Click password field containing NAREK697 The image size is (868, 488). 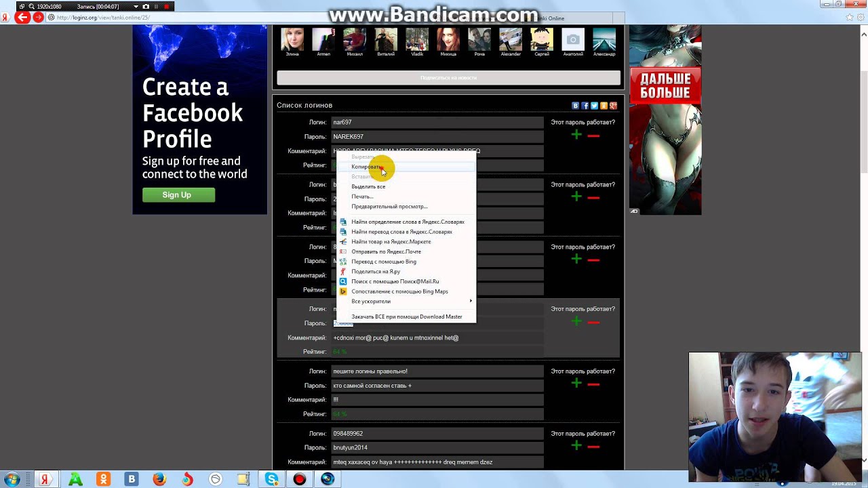pyautogui.click(x=437, y=137)
